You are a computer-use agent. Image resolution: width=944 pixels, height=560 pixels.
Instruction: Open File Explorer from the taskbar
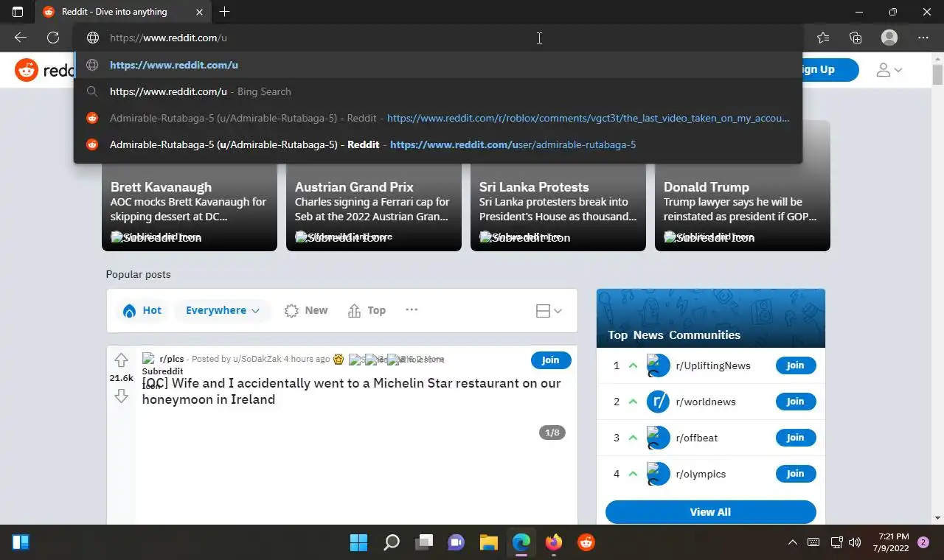point(489,543)
